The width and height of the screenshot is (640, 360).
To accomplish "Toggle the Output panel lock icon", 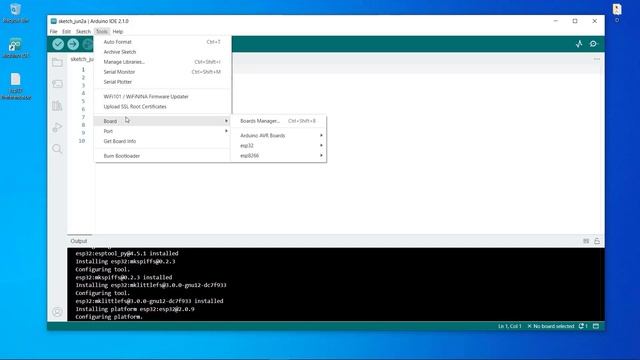I will pos(597,241).
